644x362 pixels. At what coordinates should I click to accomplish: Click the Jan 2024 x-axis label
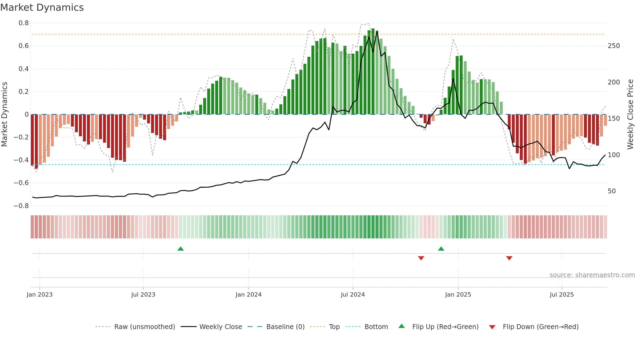[249, 294]
